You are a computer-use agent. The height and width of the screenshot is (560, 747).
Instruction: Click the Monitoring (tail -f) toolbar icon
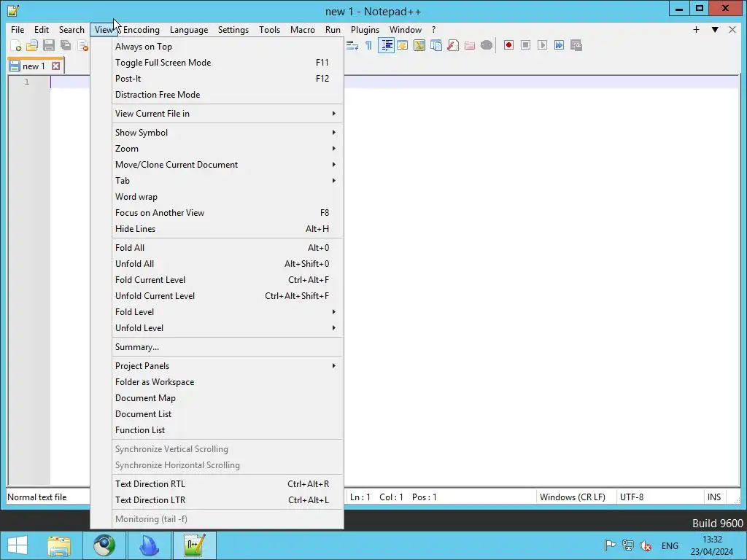[x=487, y=45]
